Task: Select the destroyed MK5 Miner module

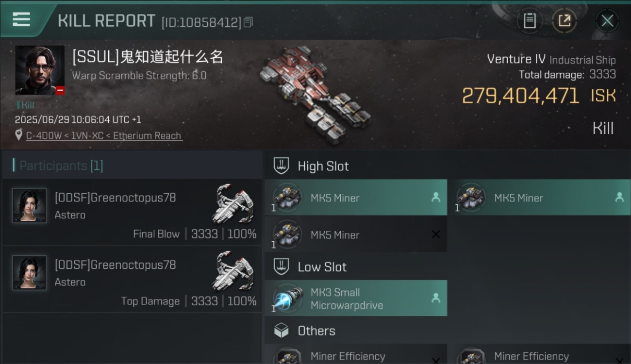Action: 356,234
